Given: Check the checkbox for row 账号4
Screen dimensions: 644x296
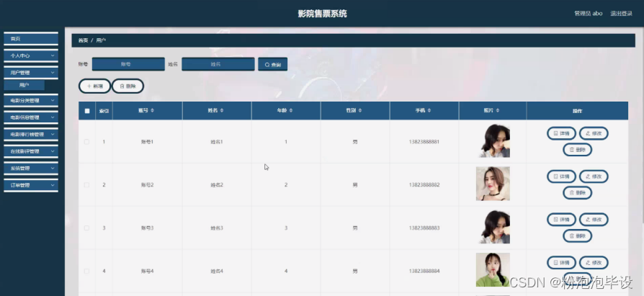Looking at the screenshot, I should 86,271.
